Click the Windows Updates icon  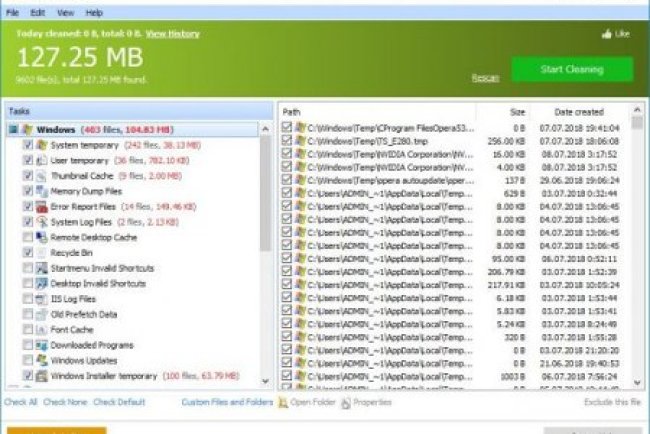click(42, 360)
